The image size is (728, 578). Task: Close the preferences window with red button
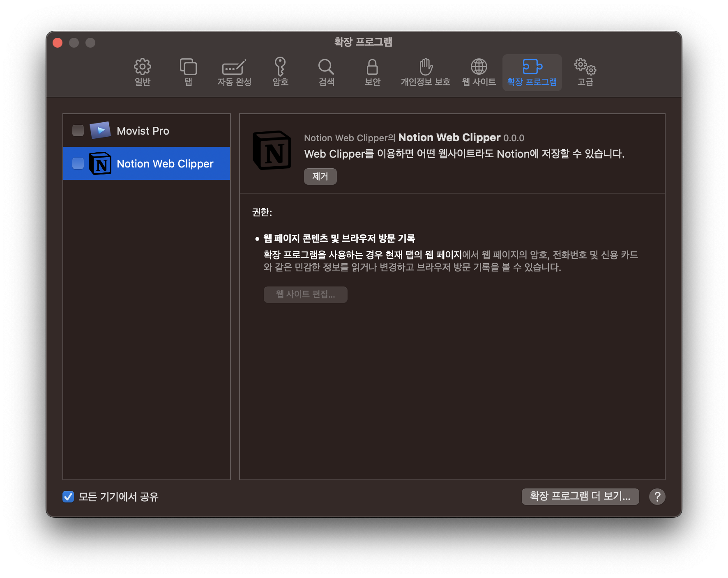(x=58, y=43)
